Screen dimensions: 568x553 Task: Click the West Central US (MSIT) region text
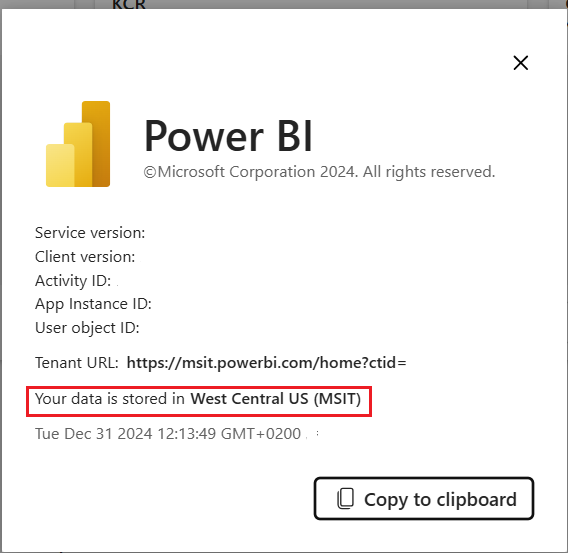(276, 399)
